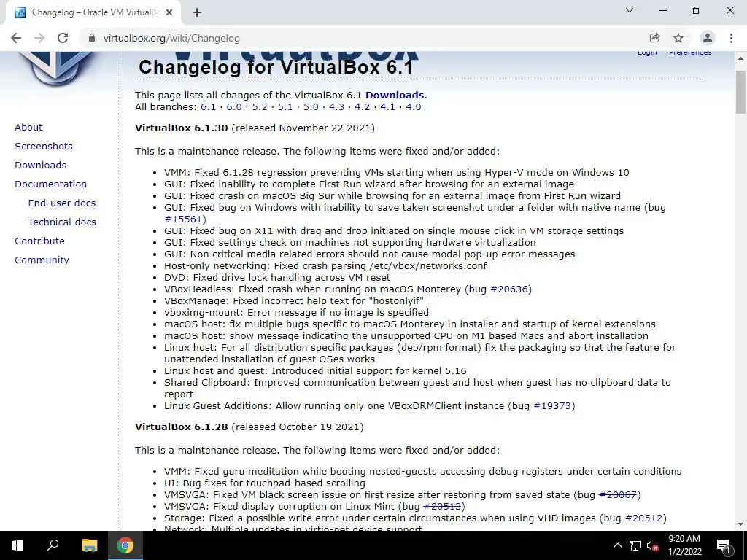Select the 4.3 branch link
This screenshot has width=747, height=560.
point(336,106)
